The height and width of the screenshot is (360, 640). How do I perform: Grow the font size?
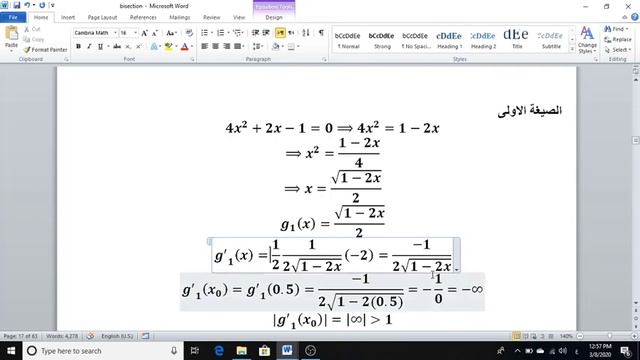144,33
